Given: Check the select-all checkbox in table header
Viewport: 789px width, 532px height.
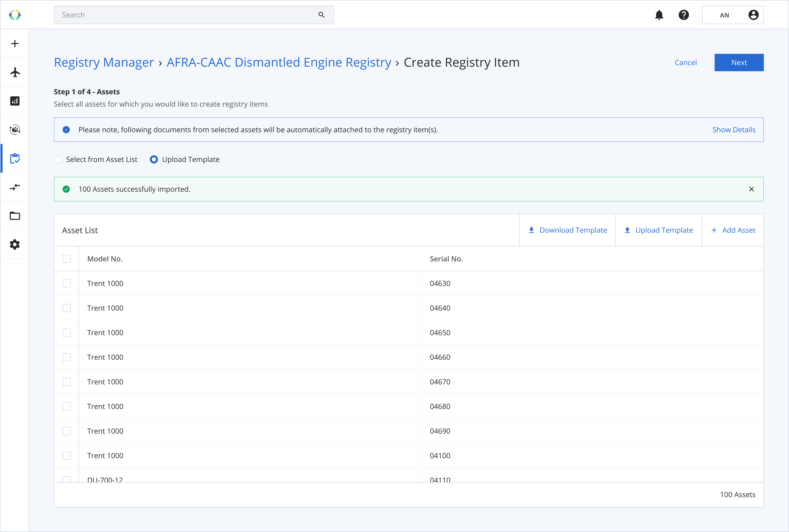Looking at the screenshot, I should tap(67, 259).
